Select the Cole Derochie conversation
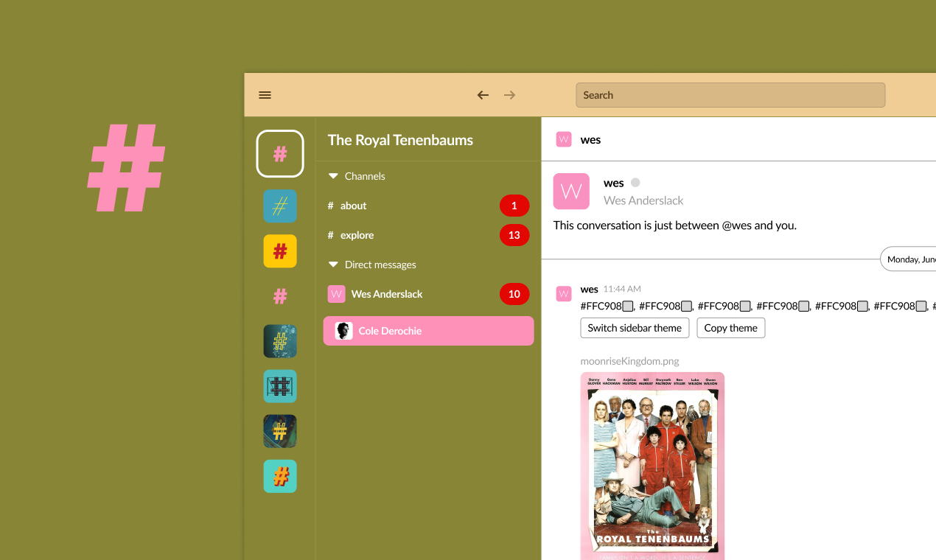This screenshot has width=936, height=560. tap(428, 331)
